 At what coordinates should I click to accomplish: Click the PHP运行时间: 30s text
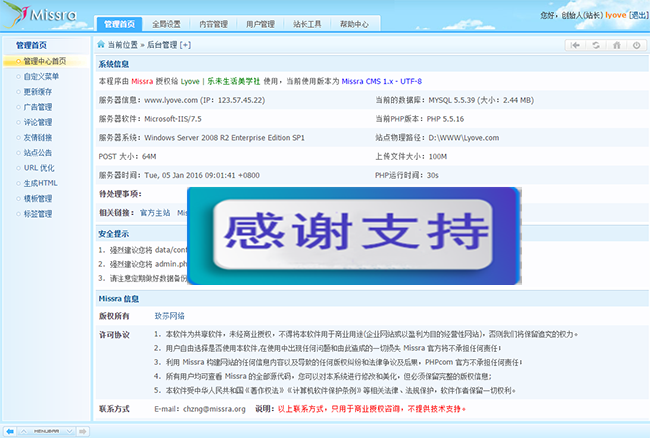coord(407,175)
